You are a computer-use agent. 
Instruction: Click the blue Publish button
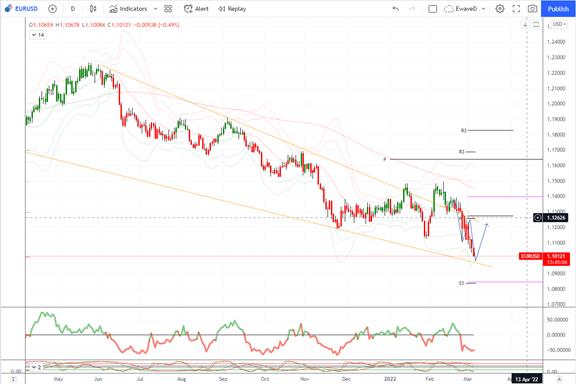[x=558, y=9]
